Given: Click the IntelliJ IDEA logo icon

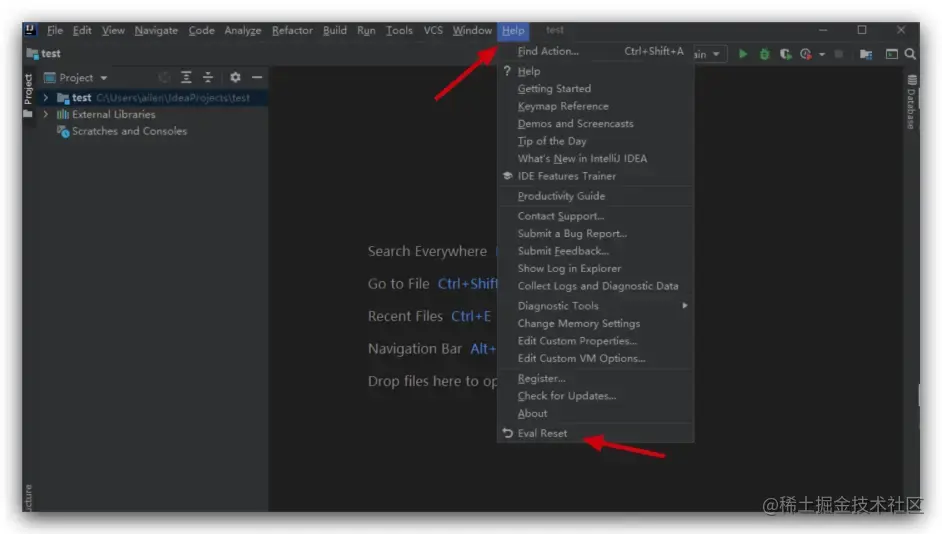Looking at the screenshot, I should tap(30, 30).
